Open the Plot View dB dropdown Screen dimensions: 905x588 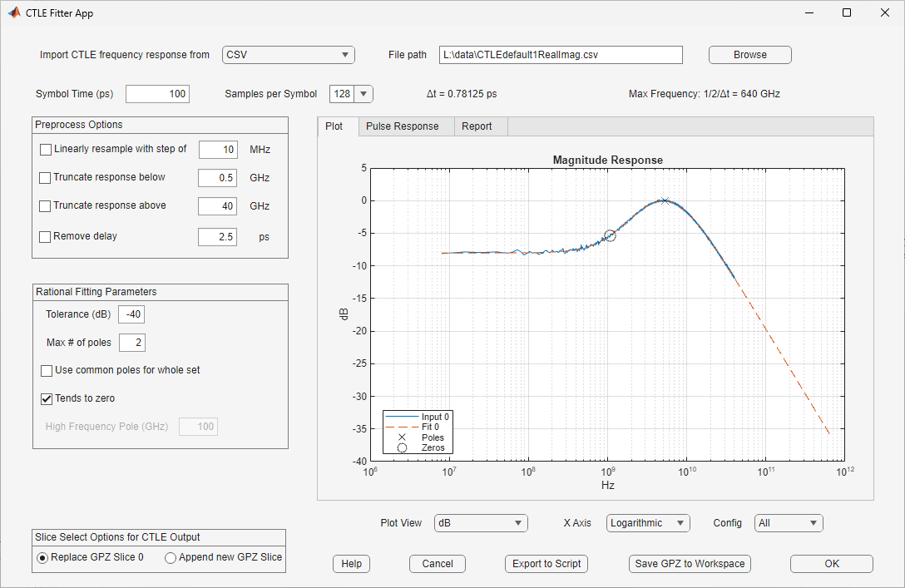pos(481,523)
